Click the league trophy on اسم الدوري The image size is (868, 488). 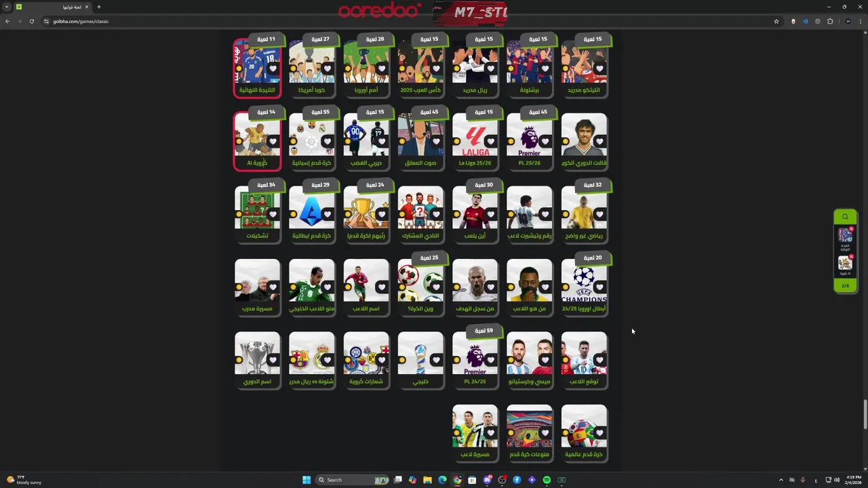pos(257,354)
